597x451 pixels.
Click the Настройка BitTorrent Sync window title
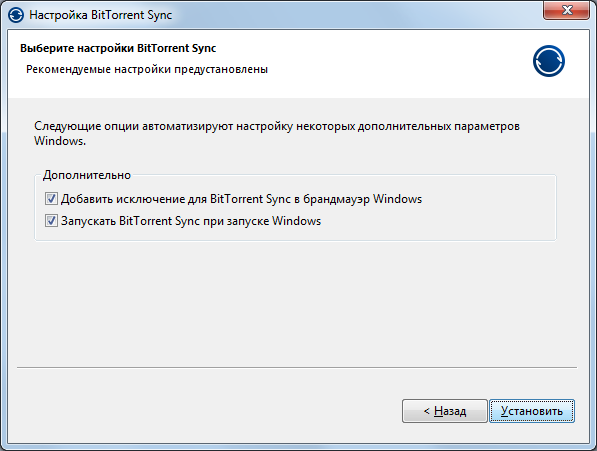click(101, 15)
